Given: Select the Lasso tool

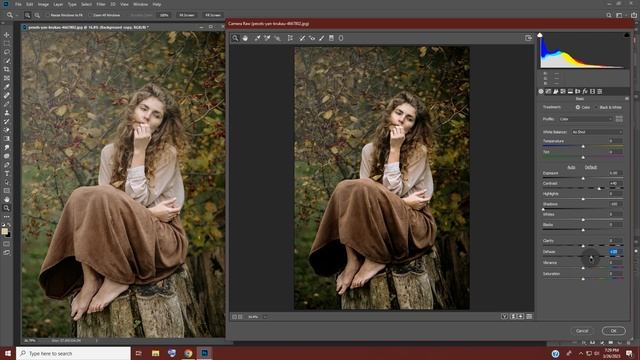Looking at the screenshot, I should [7, 52].
